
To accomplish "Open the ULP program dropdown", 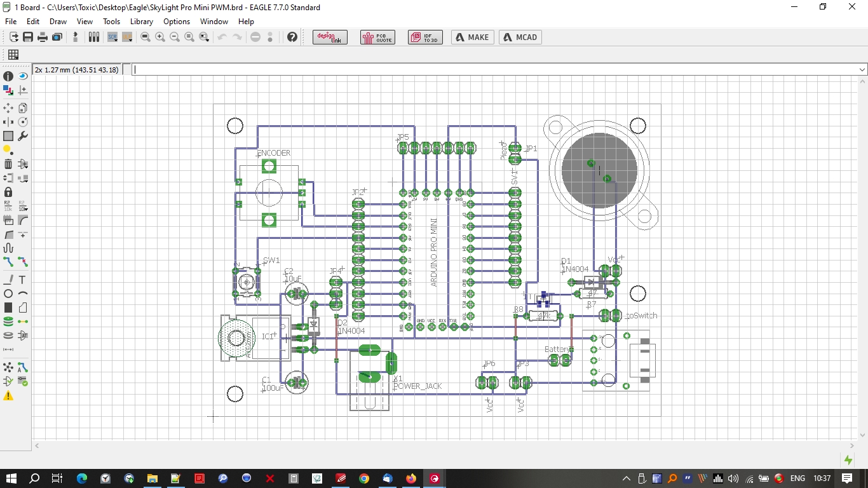I will coord(127,37).
